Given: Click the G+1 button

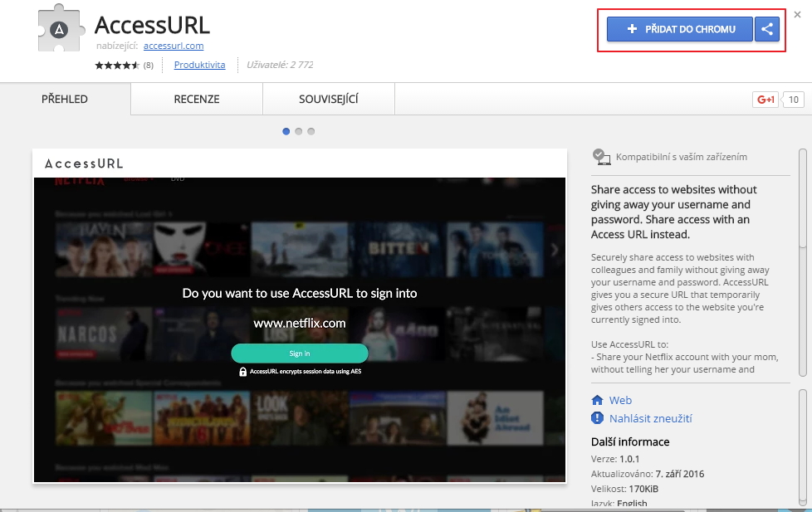Looking at the screenshot, I should 766,100.
